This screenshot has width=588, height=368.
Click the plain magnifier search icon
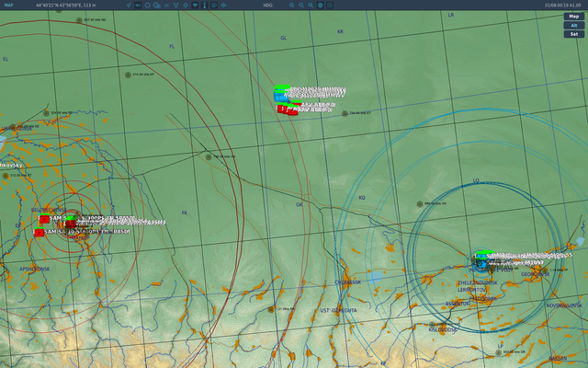tap(311, 6)
